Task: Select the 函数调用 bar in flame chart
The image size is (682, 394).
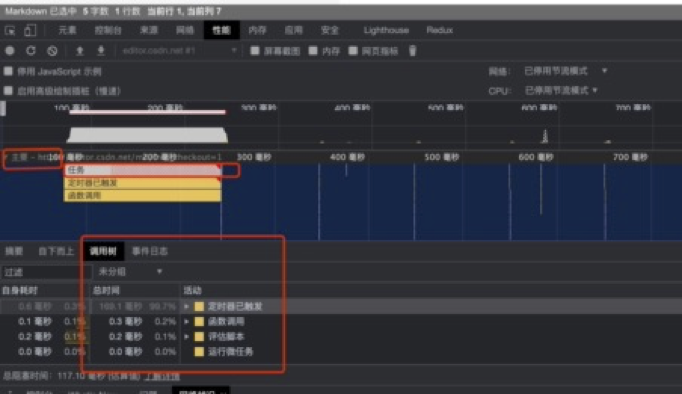Action: coord(142,196)
